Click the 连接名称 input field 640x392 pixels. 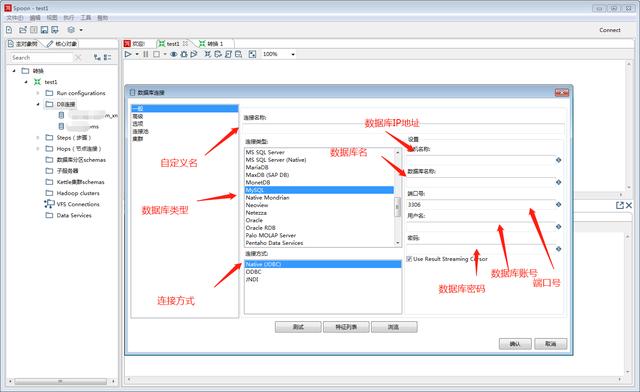(403, 129)
